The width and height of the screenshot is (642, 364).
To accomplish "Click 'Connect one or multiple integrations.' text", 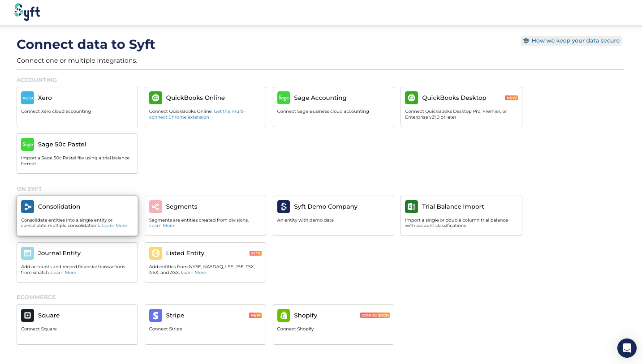I will tap(77, 60).
